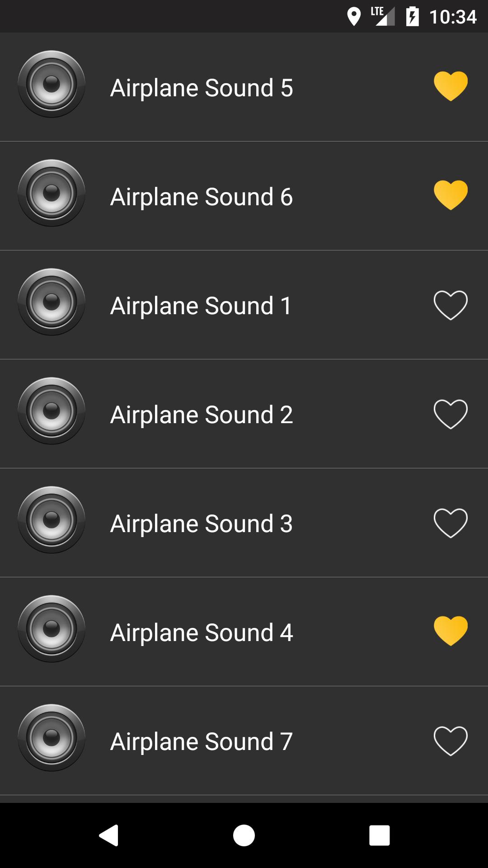
Task: Unfavorite Airplane Sound 4 yellow heart
Action: [x=450, y=631]
